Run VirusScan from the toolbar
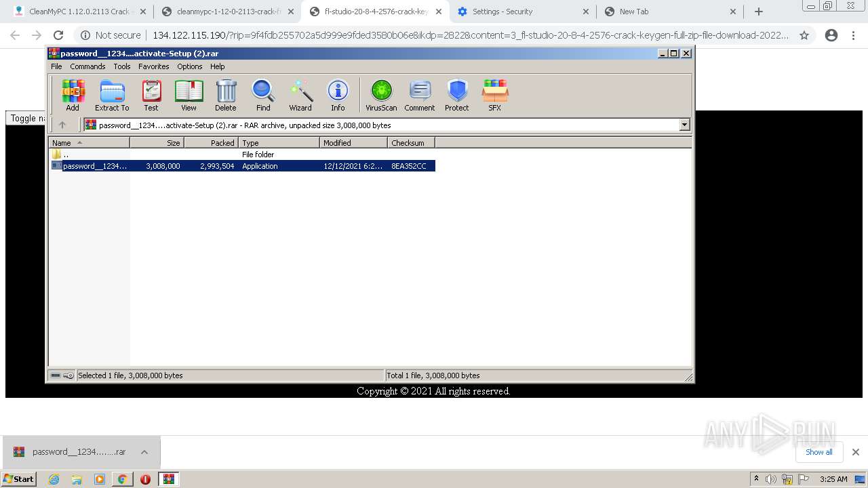 click(381, 95)
